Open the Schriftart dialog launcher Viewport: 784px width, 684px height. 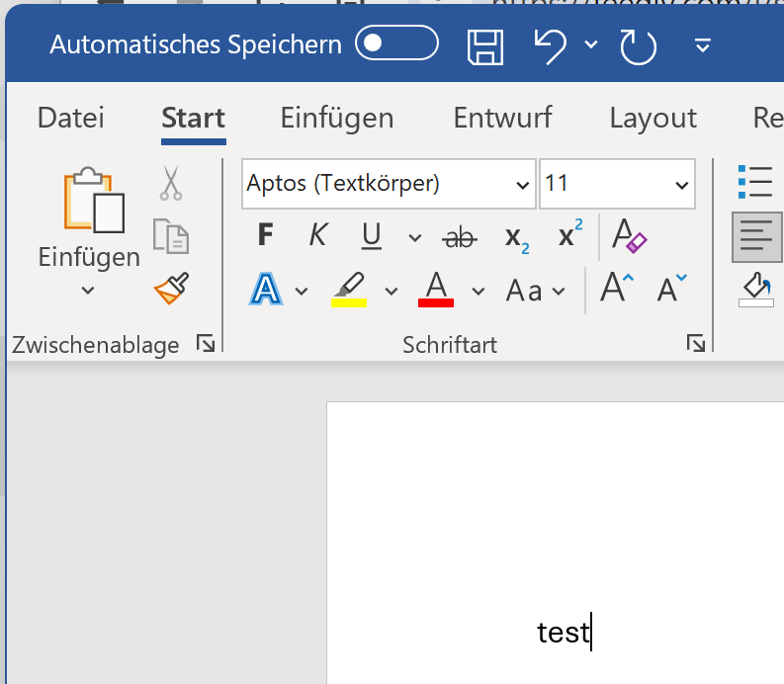point(696,344)
